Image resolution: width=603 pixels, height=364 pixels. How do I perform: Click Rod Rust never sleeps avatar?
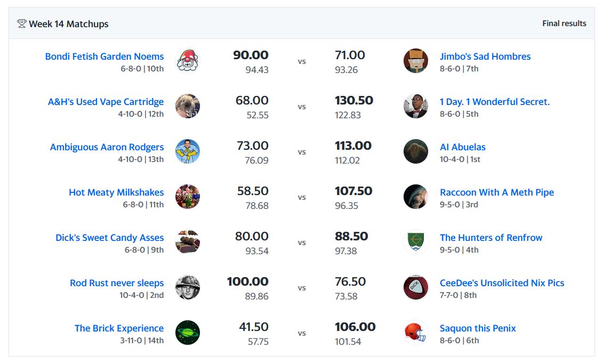(x=187, y=287)
